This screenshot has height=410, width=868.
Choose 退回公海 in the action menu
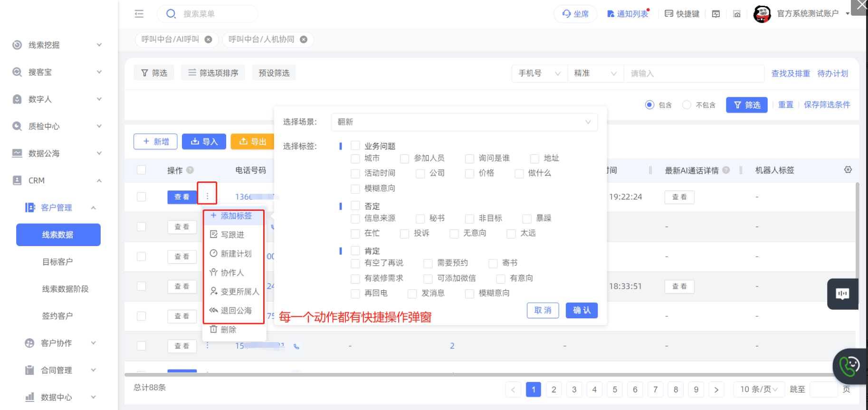236,311
